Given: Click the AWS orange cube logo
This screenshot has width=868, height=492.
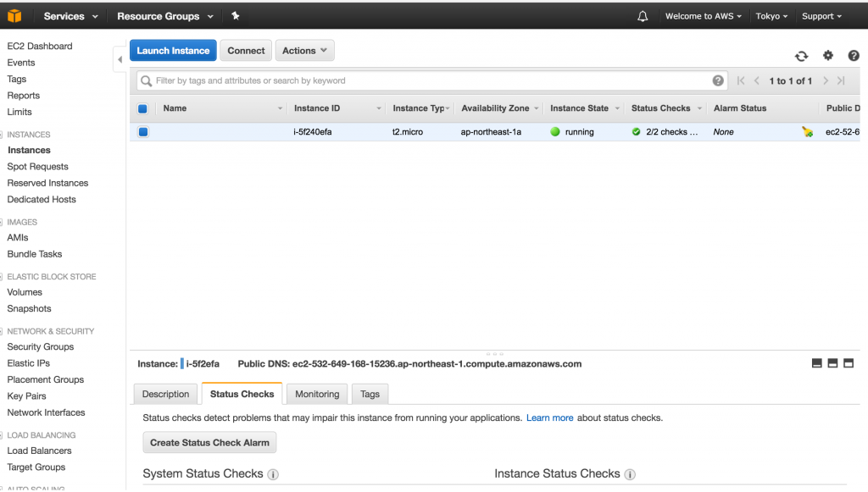Looking at the screenshot, I should [14, 16].
